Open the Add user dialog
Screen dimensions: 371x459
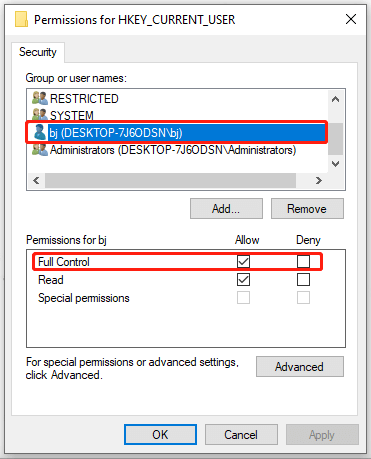pyautogui.click(x=226, y=209)
